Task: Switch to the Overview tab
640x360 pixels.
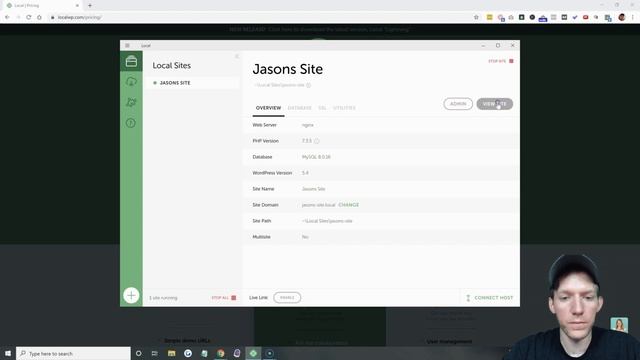Action: (268, 108)
